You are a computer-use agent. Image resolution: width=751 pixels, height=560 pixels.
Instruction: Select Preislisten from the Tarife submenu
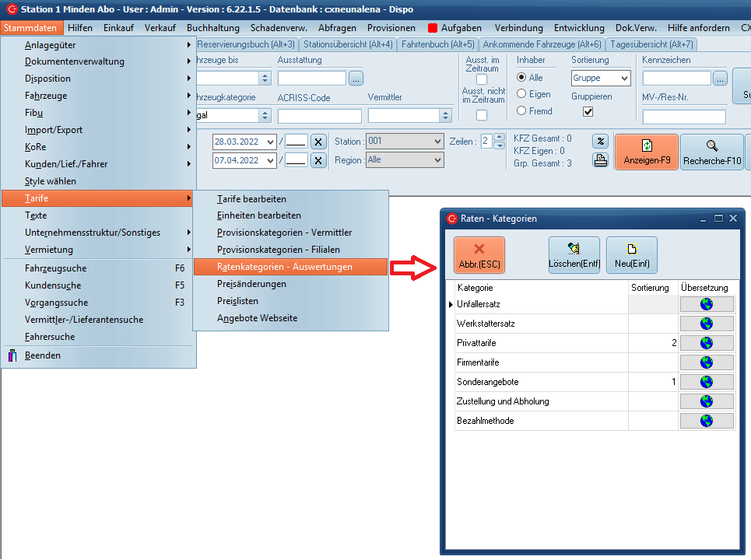237,301
